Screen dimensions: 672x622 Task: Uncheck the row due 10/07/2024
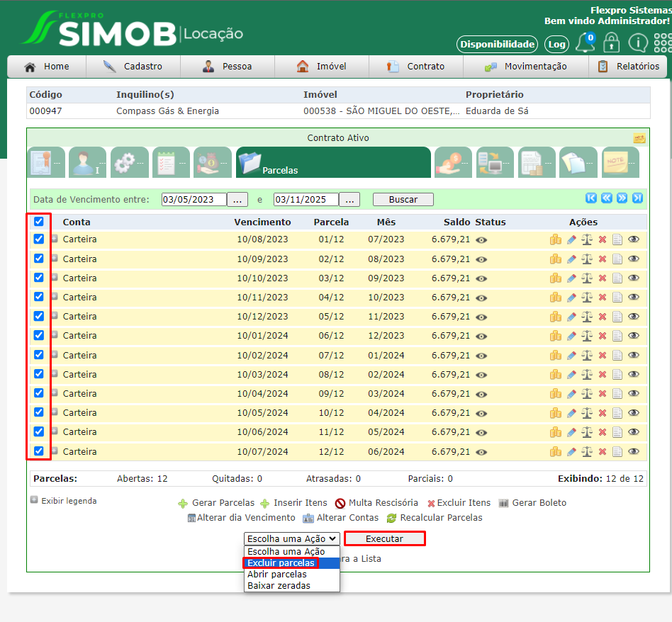point(38,451)
